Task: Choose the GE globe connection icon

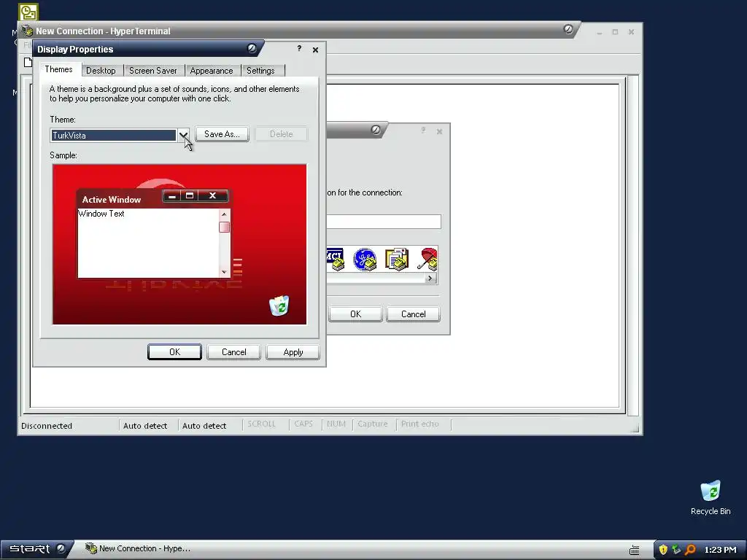Action: coord(365,260)
